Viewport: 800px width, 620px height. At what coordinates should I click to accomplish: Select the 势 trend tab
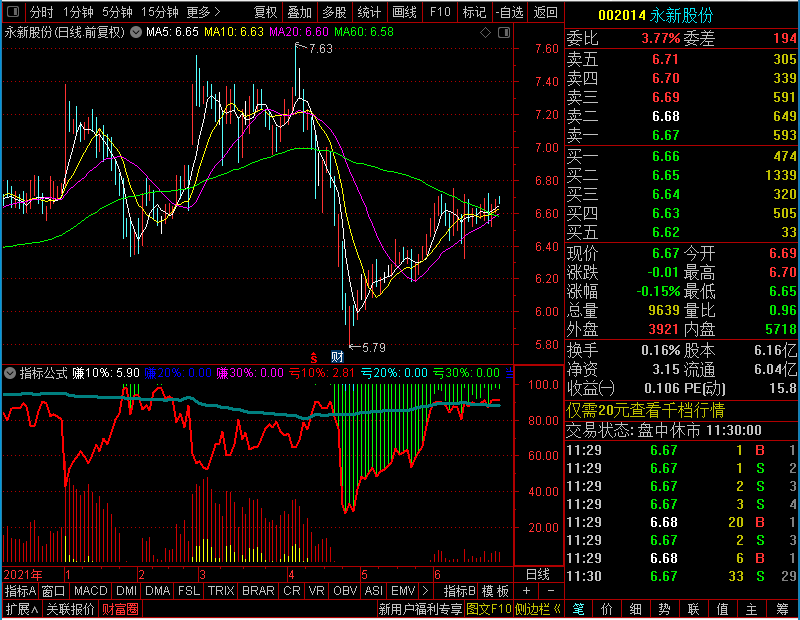coord(664,609)
